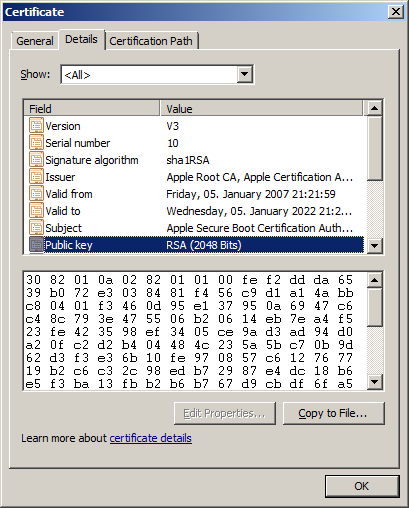Click the Copy to File button
409x508 pixels.
[x=333, y=413]
